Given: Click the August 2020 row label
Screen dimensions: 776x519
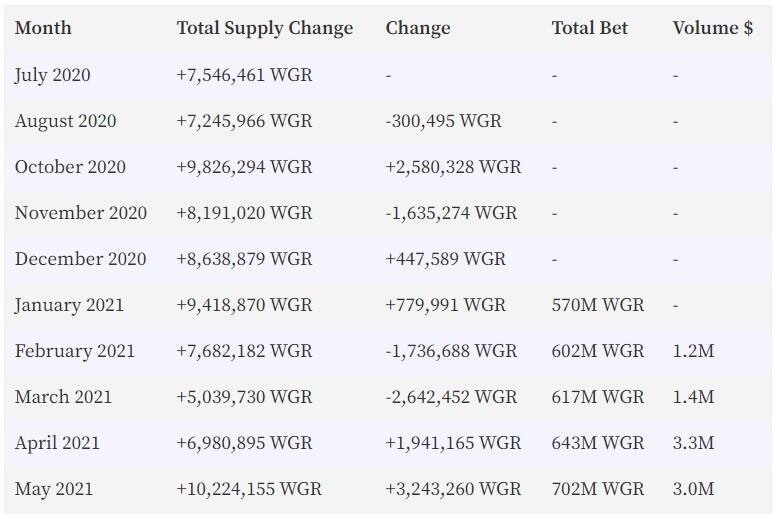Looking at the screenshot, I should point(65,121).
